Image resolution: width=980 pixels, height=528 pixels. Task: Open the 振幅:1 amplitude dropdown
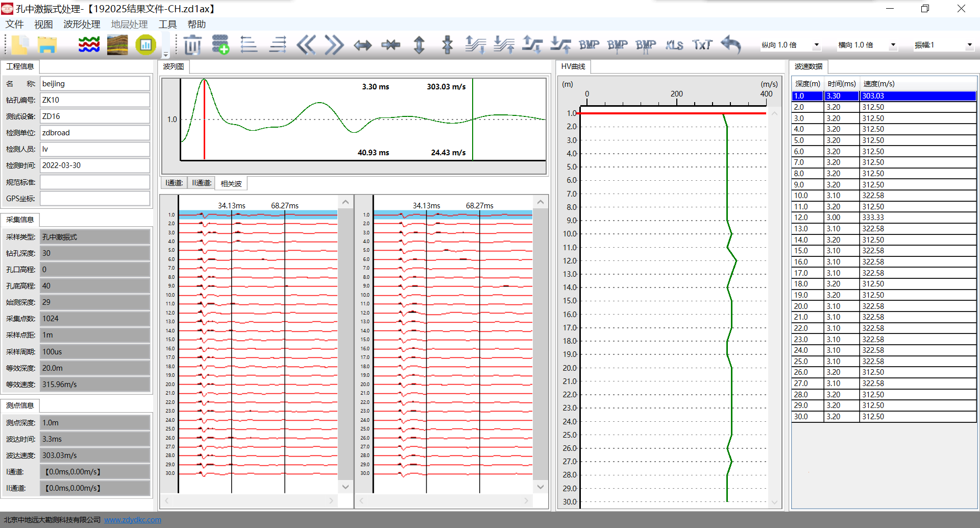tap(969, 45)
